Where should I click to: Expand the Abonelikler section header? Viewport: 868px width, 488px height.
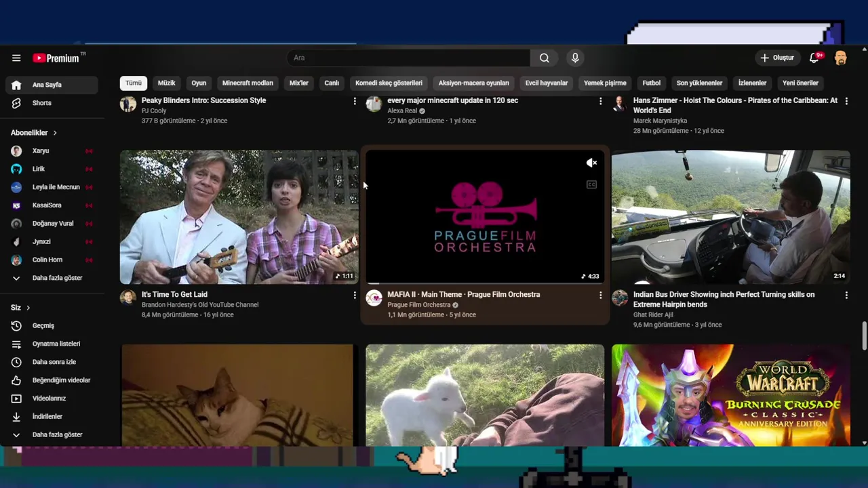pos(34,133)
